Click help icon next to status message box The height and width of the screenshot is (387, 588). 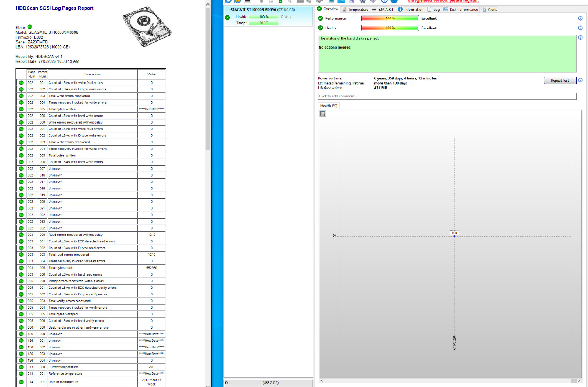tap(580, 38)
